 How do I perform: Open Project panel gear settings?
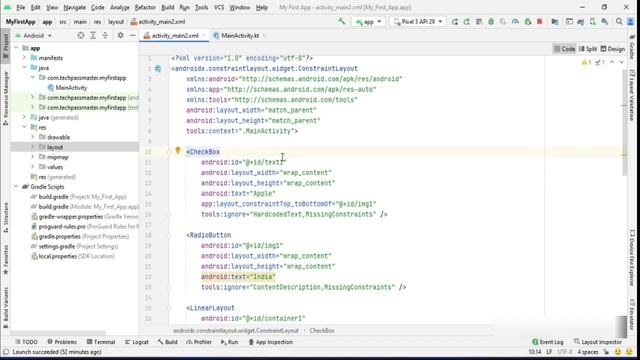[x=120, y=36]
